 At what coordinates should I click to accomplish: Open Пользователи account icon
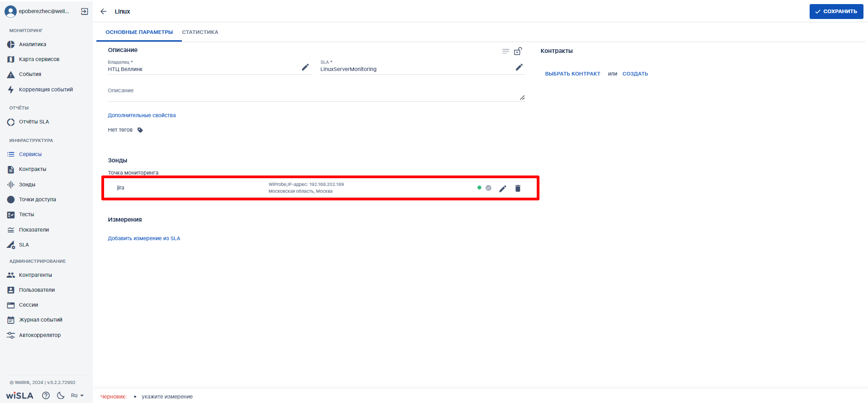click(11, 290)
